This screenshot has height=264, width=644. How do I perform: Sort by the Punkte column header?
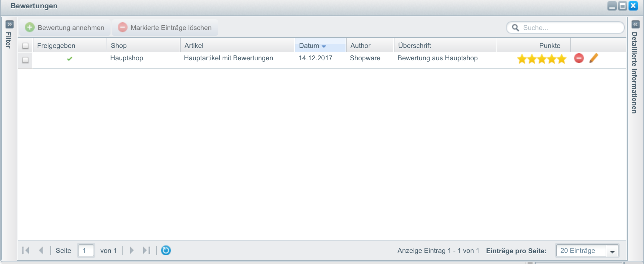tap(533, 45)
